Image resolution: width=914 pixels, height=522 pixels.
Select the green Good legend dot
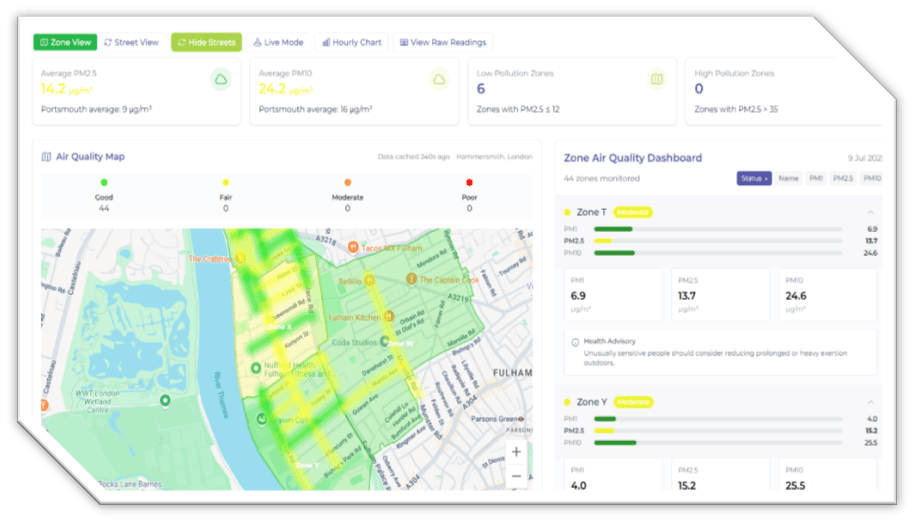[x=104, y=182]
